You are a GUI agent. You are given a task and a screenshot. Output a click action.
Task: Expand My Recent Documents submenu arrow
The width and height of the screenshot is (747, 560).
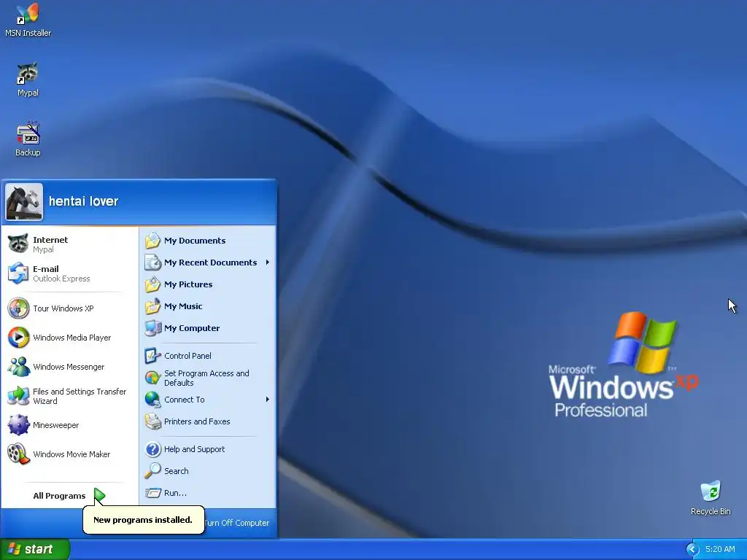pyautogui.click(x=268, y=262)
